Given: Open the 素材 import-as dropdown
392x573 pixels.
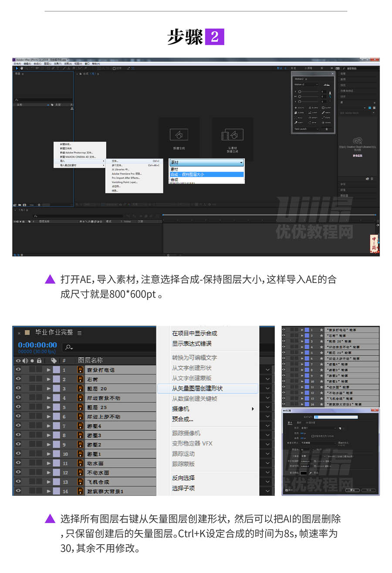Looking at the screenshot, I should pyautogui.click(x=206, y=163).
